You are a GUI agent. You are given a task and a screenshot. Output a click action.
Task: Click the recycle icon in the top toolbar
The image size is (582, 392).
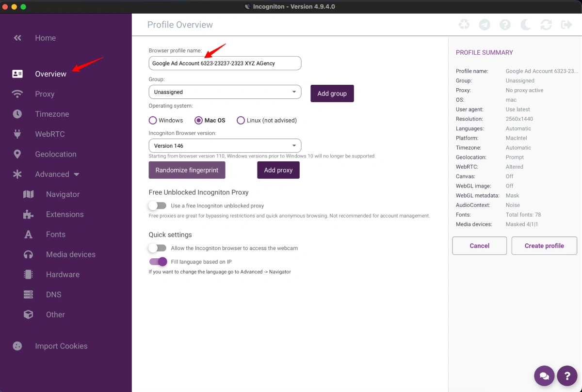[x=464, y=24]
